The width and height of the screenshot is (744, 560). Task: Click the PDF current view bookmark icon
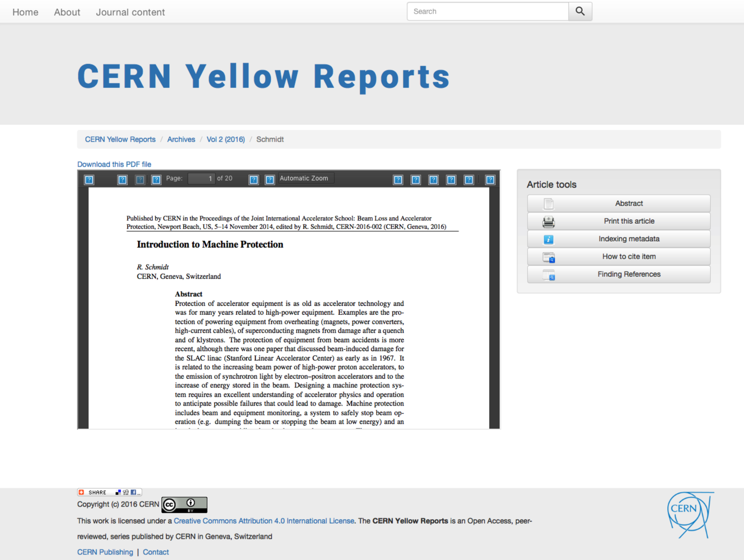(469, 180)
